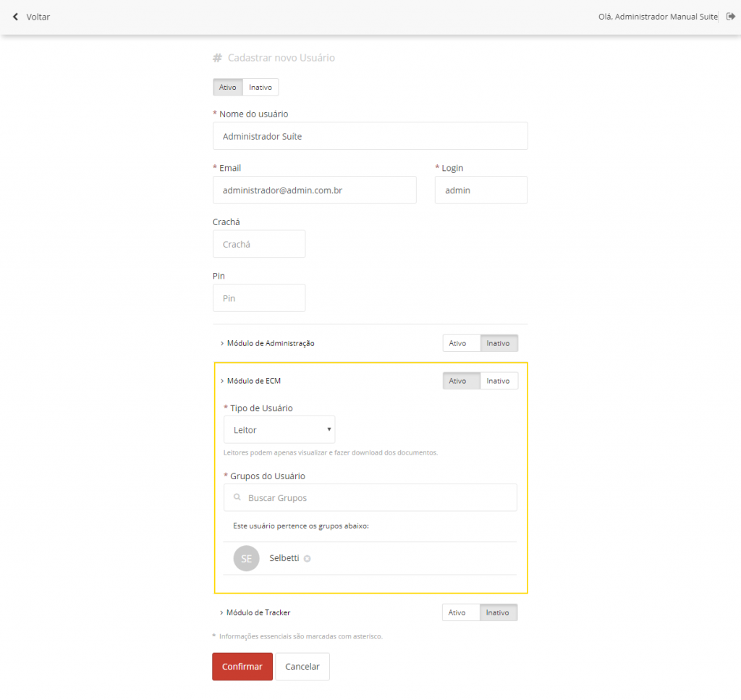Screen dimensions: 741x700
Task: Click the hash icon beside Cadastrar novo Usuário
Action: pos(217,58)
